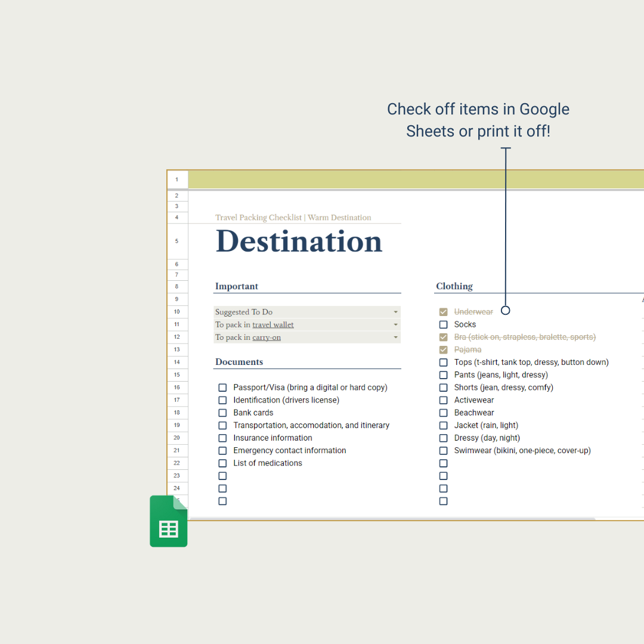The height and width of the screenshot is (644, 644).
Task: Open the Suggested To Do dropdown arrow
Action: (395, 312)
